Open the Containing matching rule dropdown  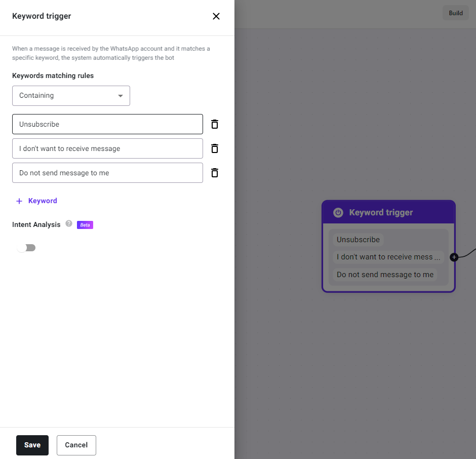71,96
